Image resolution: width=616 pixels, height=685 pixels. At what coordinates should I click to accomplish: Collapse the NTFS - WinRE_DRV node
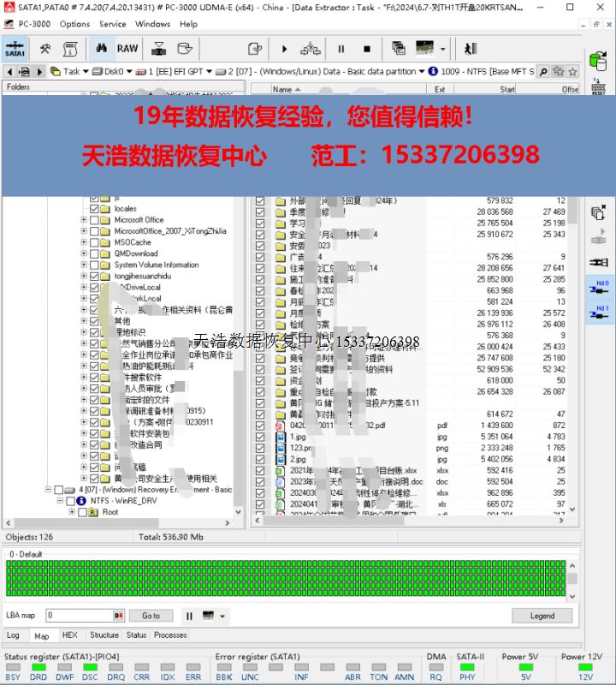point(61,501)
